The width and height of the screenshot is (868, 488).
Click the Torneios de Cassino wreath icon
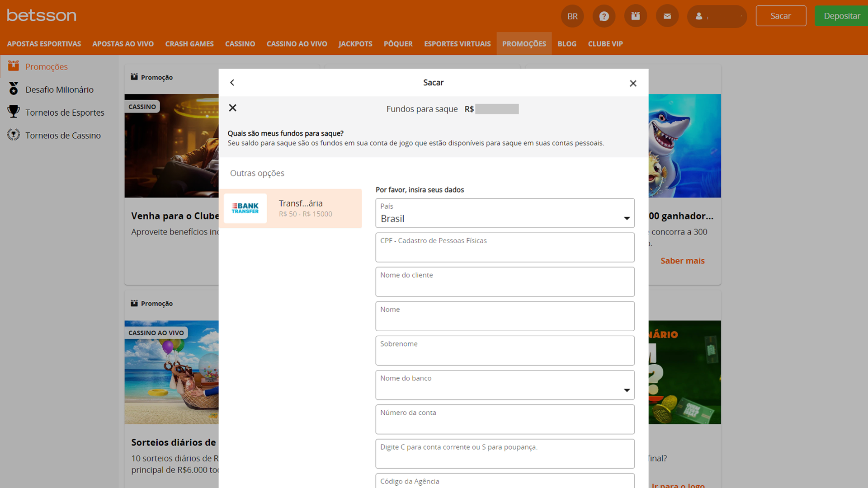(x=14, y=135)
